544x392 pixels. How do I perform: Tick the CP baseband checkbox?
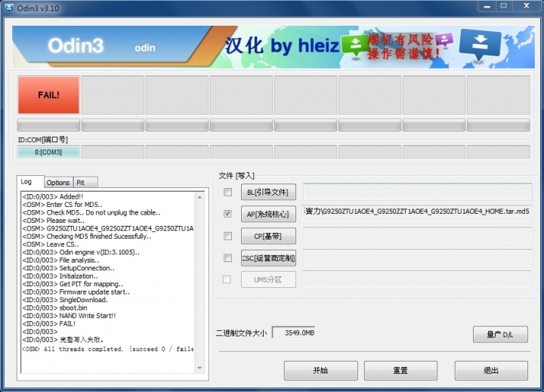click(x=227, y=236)
